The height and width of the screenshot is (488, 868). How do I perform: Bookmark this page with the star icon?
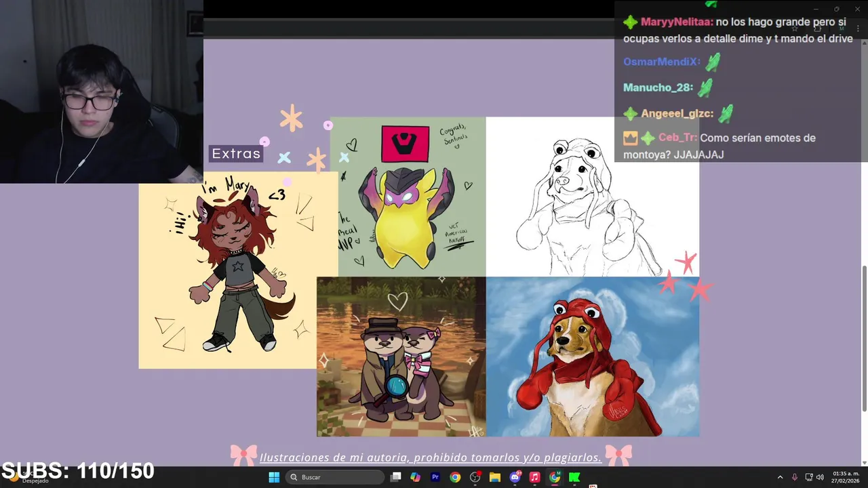[795, 28]
